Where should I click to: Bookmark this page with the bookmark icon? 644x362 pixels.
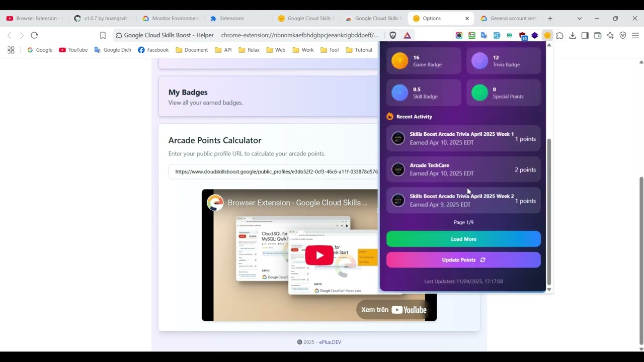(103, 35)
